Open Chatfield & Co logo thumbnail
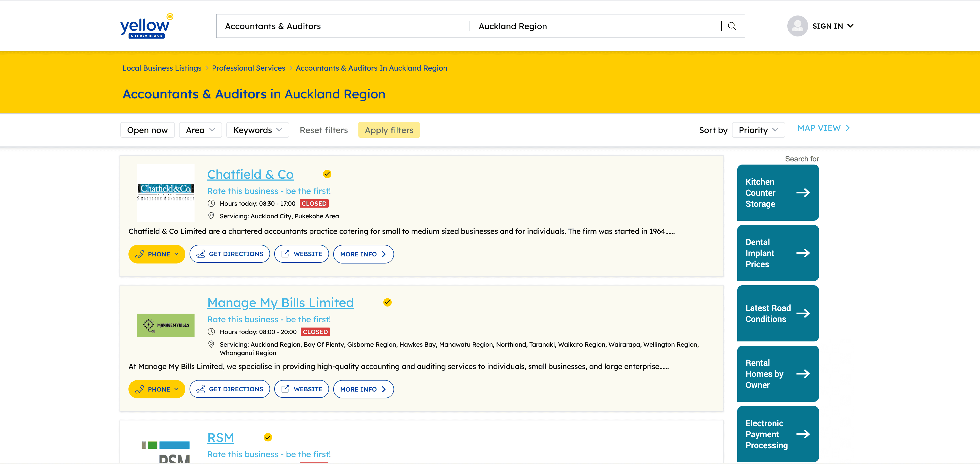The height and width of the screenshot is (464, 980). point(165,193)
